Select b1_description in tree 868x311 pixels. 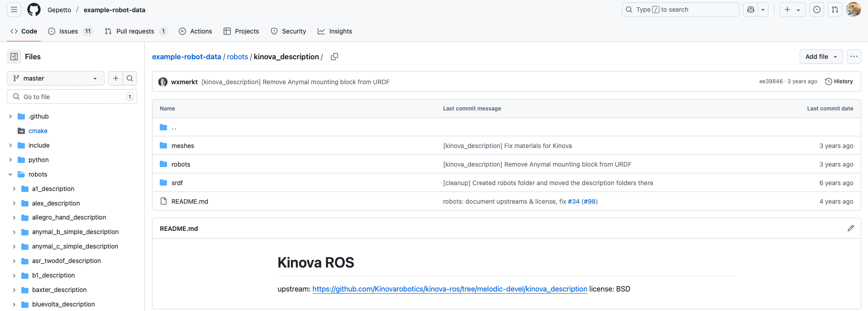click(x=53, y=275)
